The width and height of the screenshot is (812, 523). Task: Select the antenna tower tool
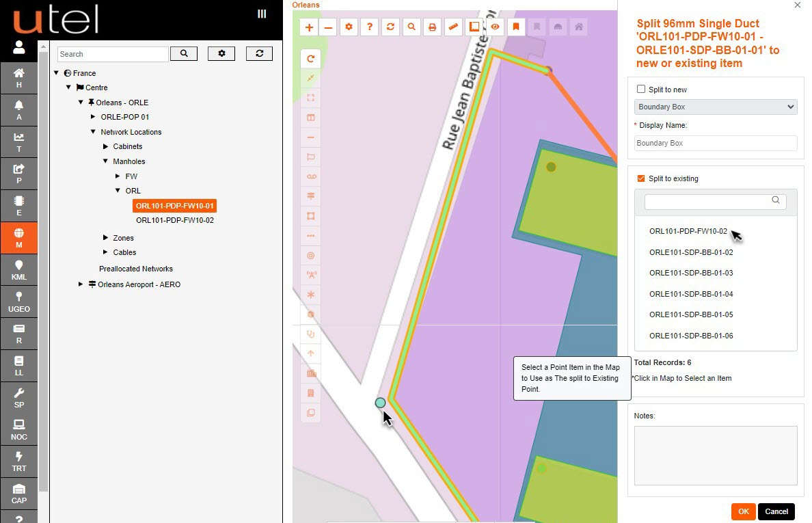point(311,275)
